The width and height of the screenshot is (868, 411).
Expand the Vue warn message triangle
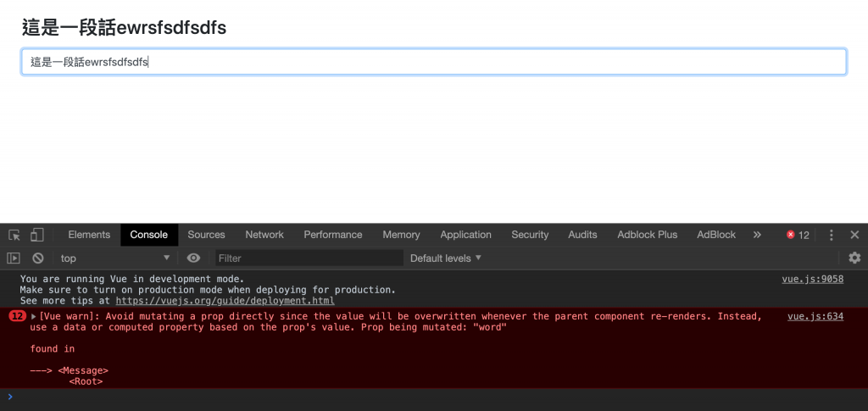pos(34,317)
